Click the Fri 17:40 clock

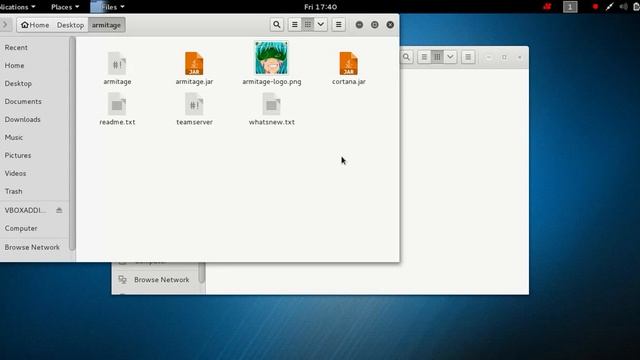coord(320,7)
